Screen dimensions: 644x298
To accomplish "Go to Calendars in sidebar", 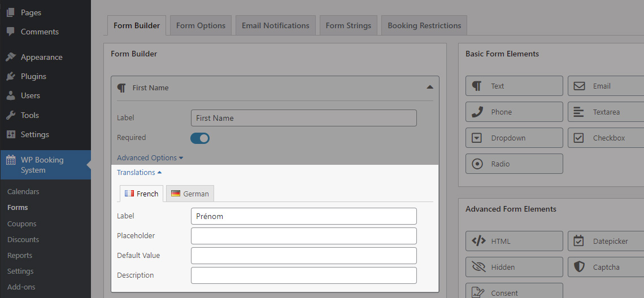I will tap(23, 192).
